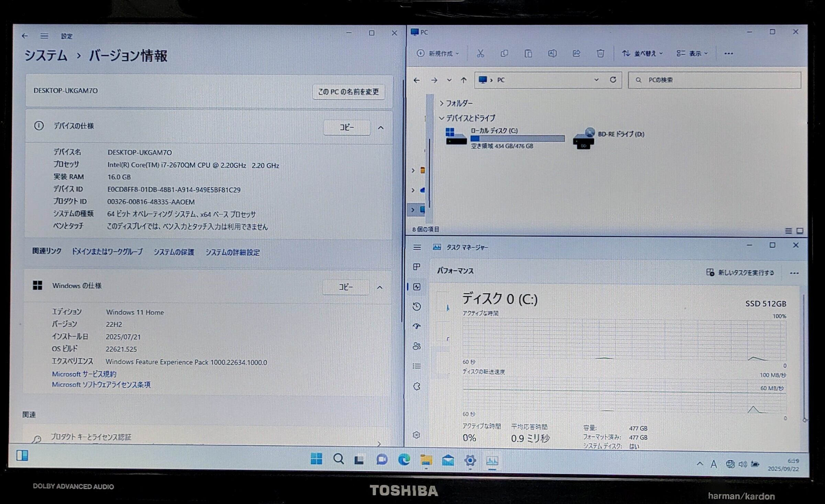Click Task Manager settings gear icon
Image resolution: width=825 pixels, height=504 pixels.
416,435
